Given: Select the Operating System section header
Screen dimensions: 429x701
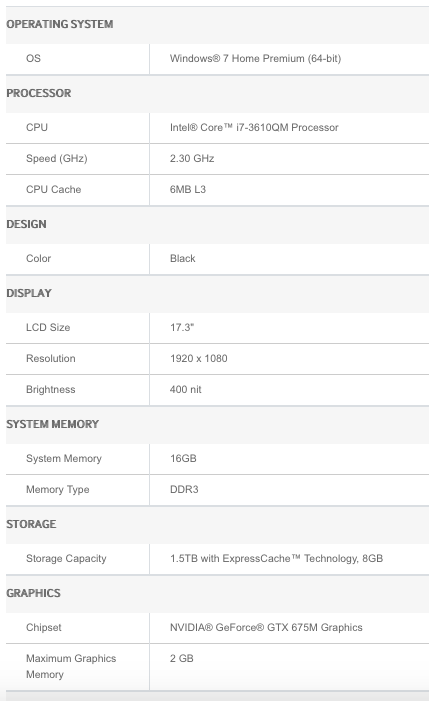Looking at the screenshot, I should coord(59,24).
